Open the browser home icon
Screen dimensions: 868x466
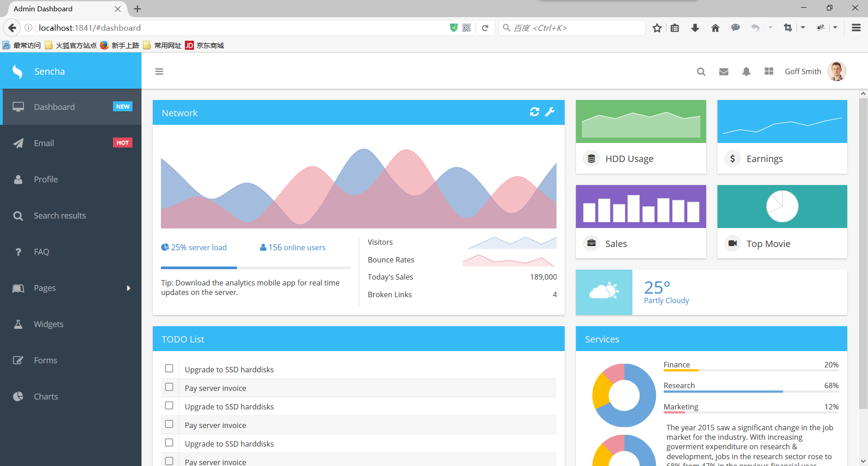click(x=715, y=28)
